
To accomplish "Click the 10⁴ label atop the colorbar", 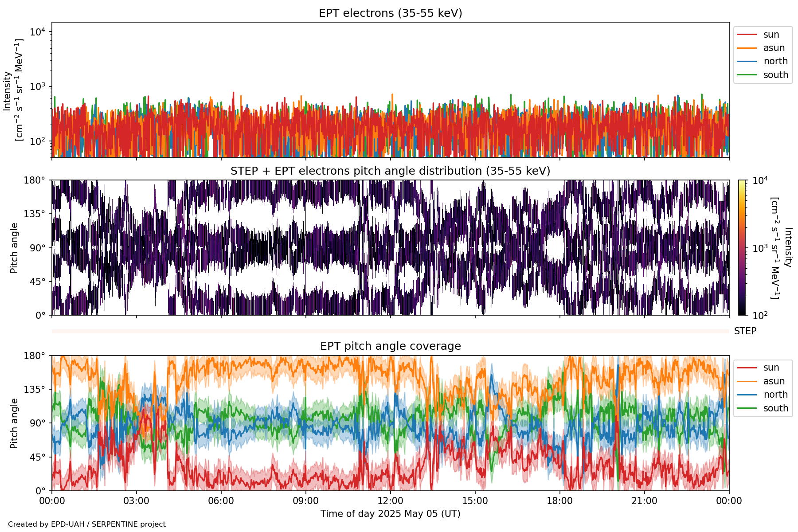I will coord(760,180).
